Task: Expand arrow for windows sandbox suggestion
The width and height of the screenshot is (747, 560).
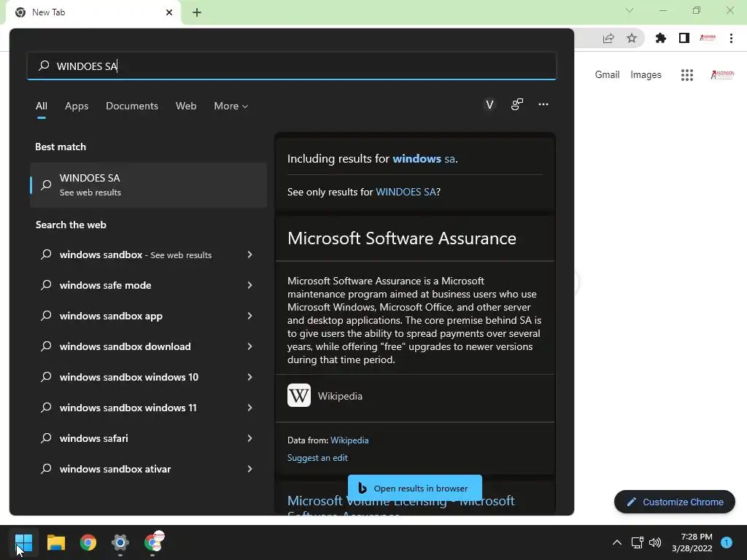Action: 249,254
